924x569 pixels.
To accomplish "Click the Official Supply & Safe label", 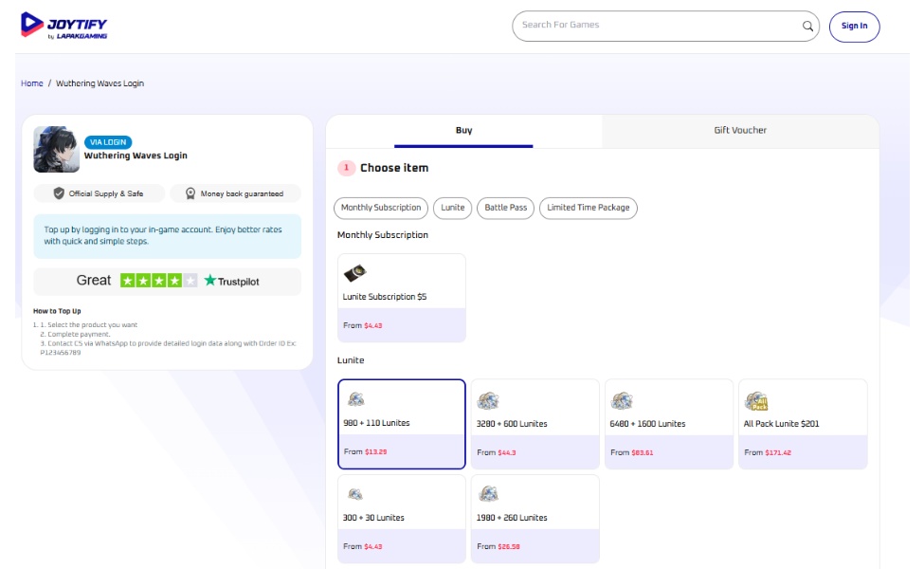I will [106, 194].
